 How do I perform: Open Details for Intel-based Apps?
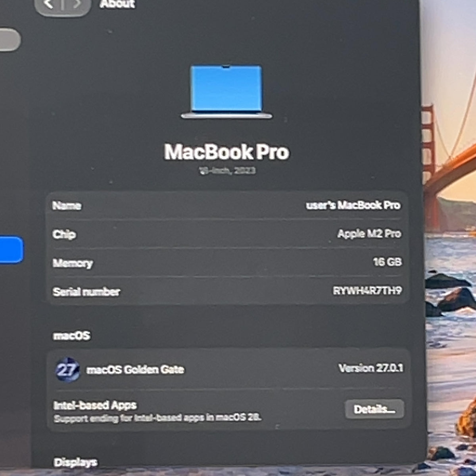click(374, 409)
